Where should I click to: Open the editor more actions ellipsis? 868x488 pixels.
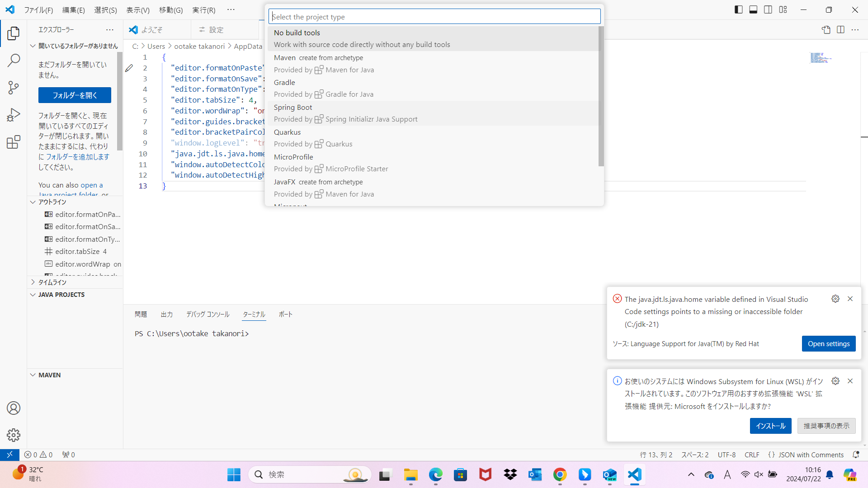click(x=855, y=30)
